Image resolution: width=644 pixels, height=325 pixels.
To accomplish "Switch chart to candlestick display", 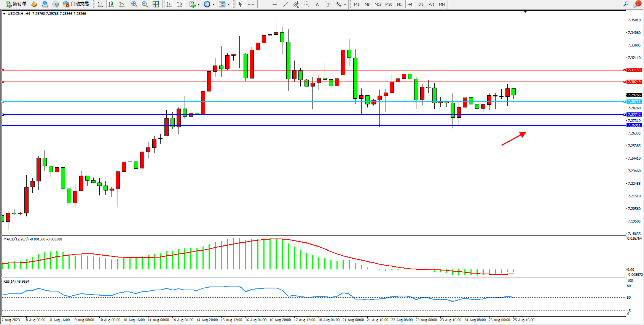I will (111, 4).
